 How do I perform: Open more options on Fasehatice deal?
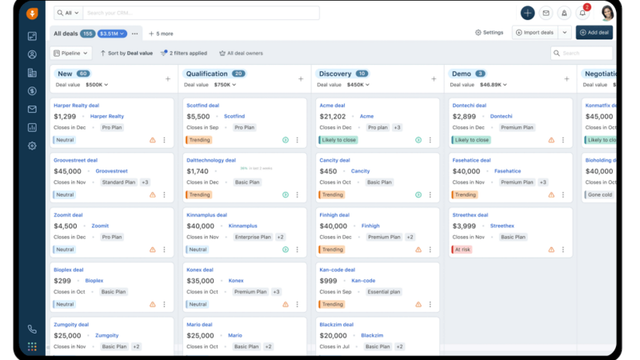pyautogui.click(x=563, y=195)
